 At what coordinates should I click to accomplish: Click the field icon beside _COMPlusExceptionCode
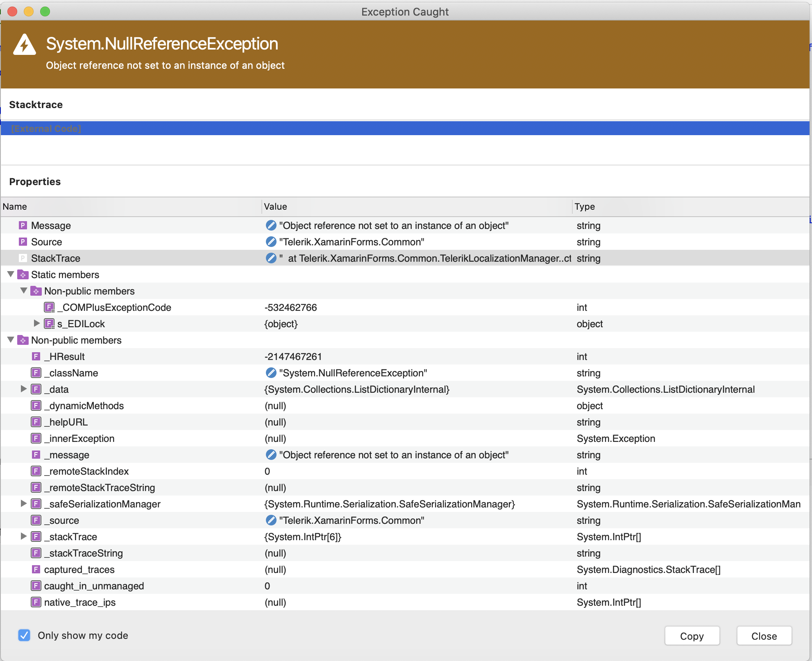tap(49, 307)
